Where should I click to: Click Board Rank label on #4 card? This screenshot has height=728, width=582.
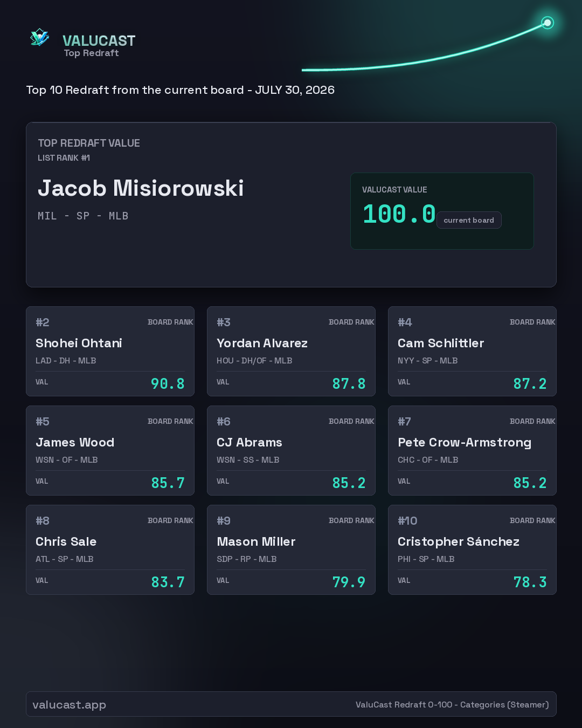[532, 322]
